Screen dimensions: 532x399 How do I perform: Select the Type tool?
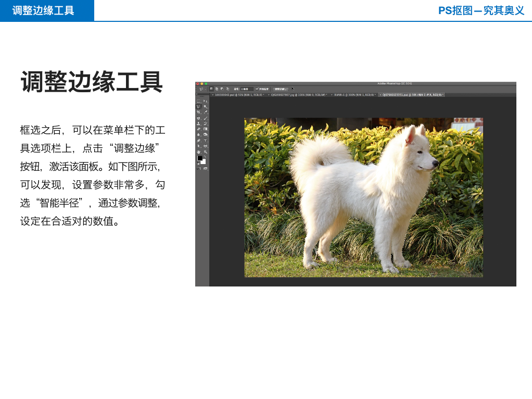pos(206,140)
